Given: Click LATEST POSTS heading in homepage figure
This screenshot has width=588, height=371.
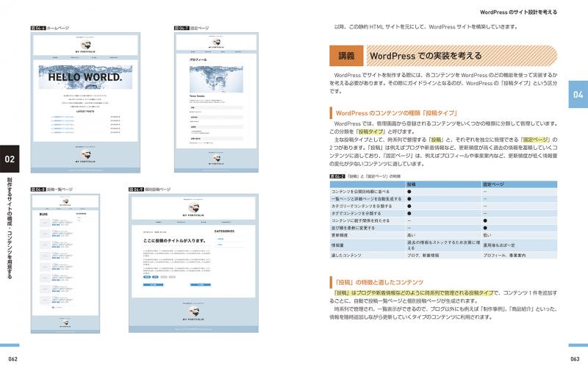Looking at the screenshot, I should point(85,112).
